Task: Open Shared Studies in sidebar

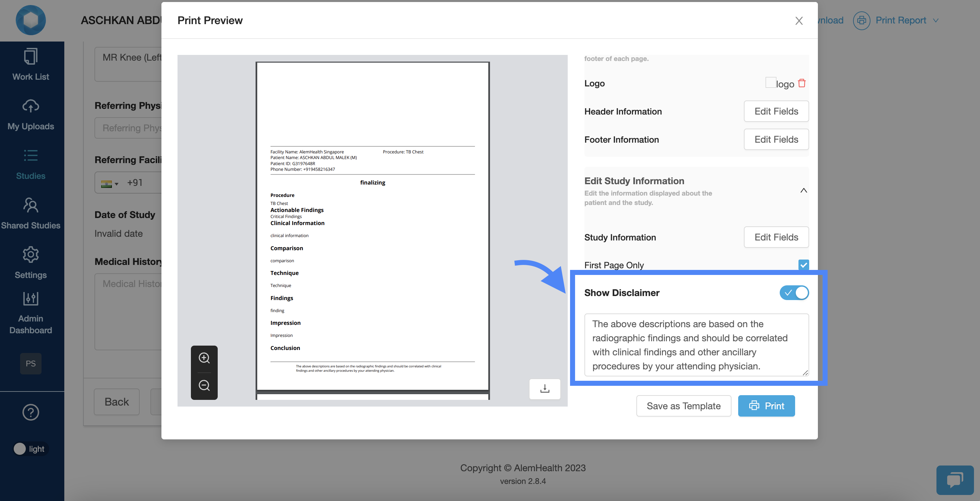Action: point(30,213)
